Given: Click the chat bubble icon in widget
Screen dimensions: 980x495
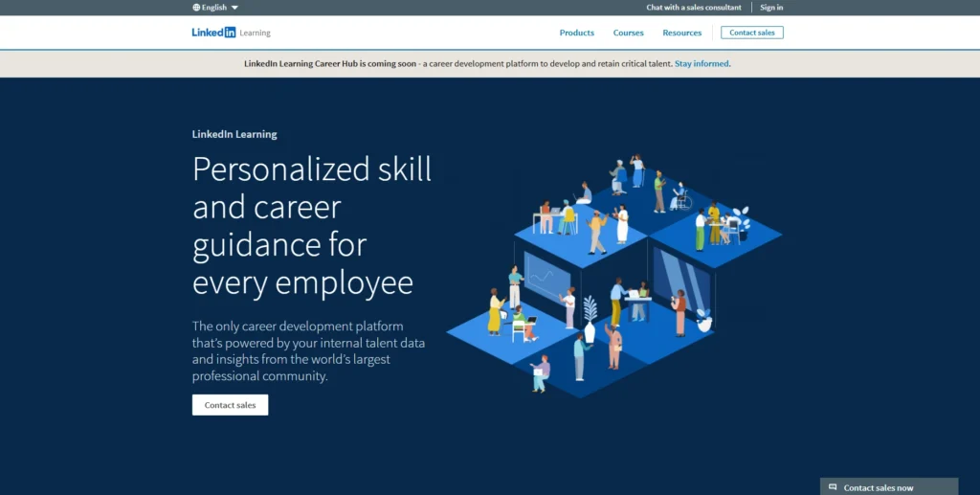Looking at the screenshot, I should click(833, 487).
